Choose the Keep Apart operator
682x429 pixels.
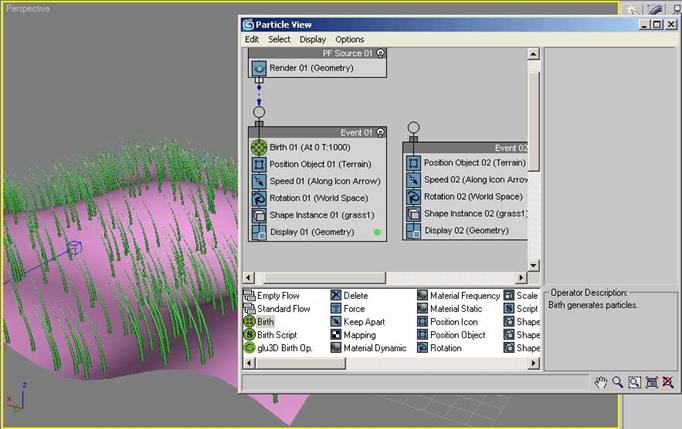pyautogui.click(x=365, y=322)
